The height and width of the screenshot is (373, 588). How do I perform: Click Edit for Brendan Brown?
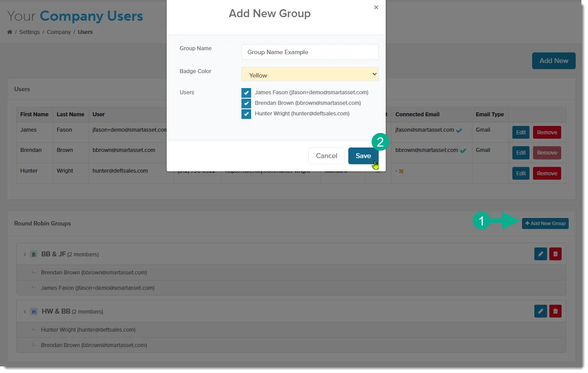point(521,153)
